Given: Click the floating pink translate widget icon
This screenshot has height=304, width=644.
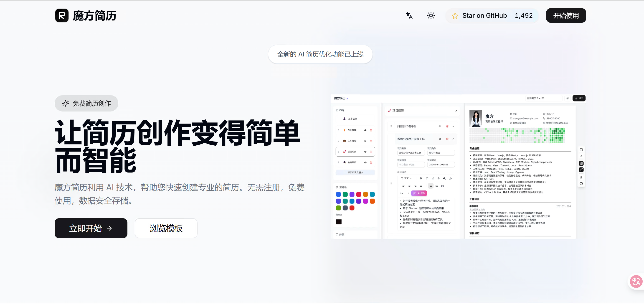Looking at the screenshot, I should point(636,281).
